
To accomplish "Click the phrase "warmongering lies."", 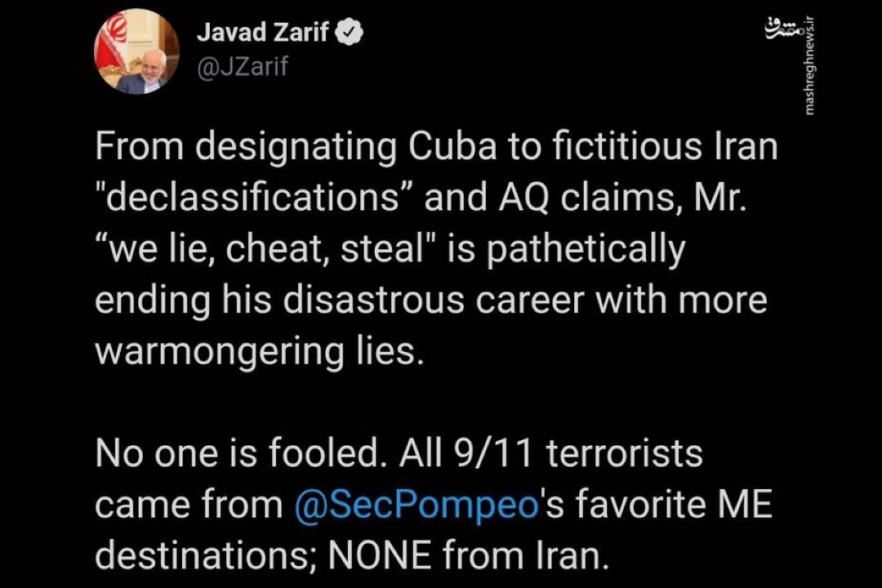I will 259,352.
